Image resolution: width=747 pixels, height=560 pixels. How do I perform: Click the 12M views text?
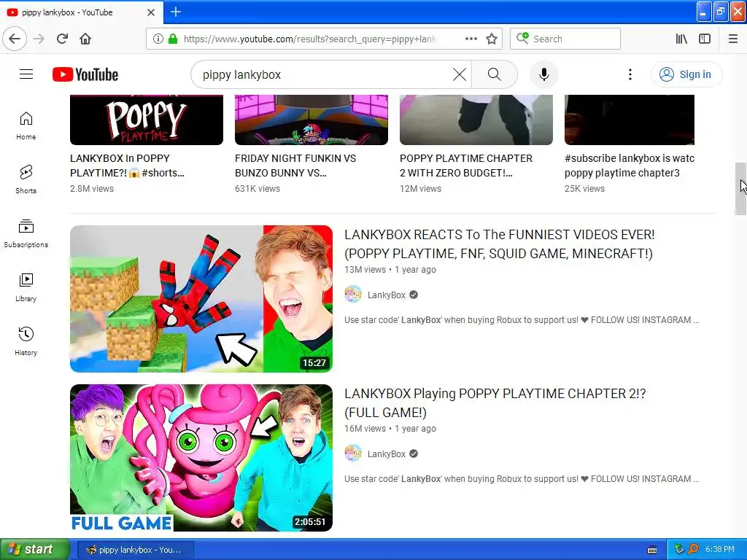point(420,189)
